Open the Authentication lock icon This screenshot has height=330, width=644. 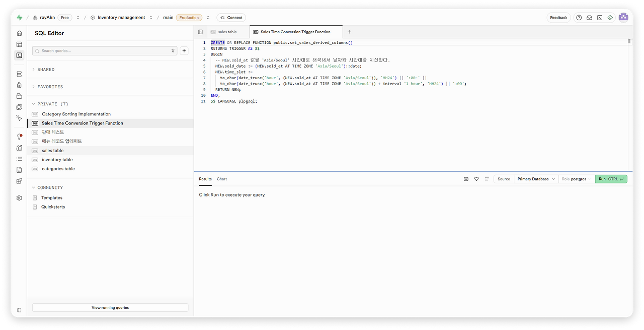click(19, 85)
